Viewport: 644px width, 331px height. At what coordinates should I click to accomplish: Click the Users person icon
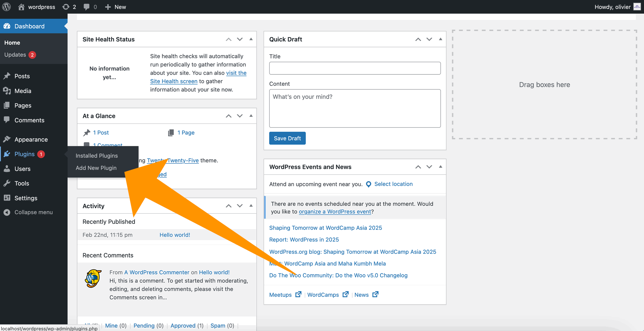coord(7,169)
